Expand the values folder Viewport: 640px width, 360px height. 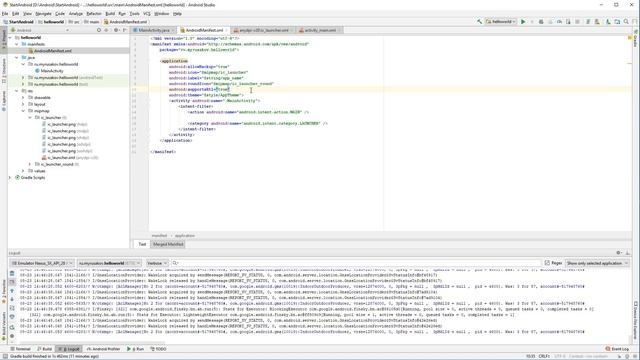pyautogui.click(x=23, y=171)
